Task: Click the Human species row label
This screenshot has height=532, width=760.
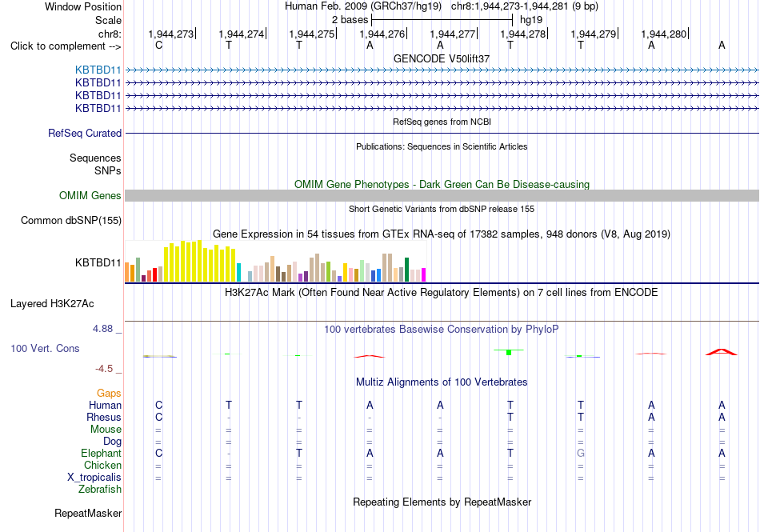Action: click(x=105, y=405)
